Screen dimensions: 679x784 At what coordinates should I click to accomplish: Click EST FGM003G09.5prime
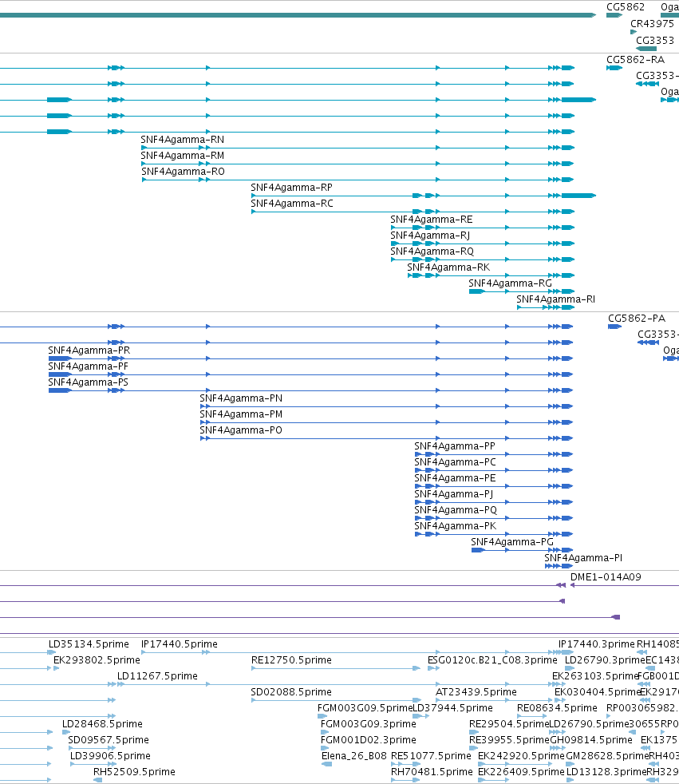[365, 708]
